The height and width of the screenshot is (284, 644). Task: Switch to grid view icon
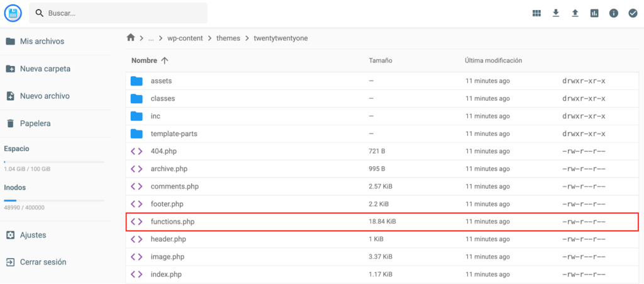click(x=536, y=13)
